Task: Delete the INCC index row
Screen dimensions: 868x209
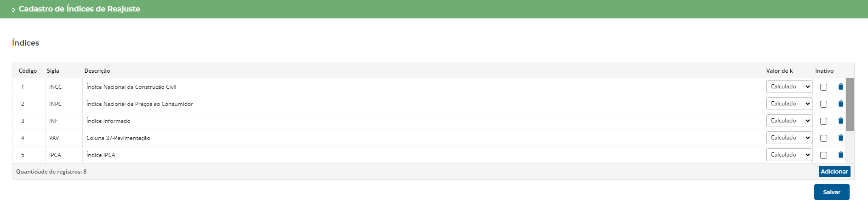Action: pyautogui.click(x=841, y=87)
